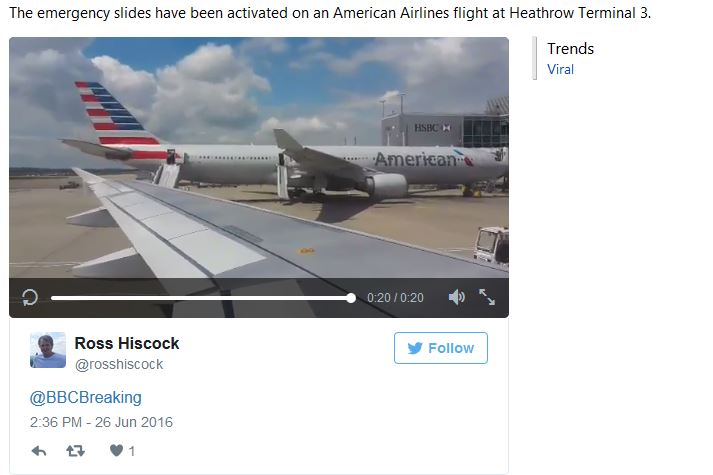Open the Viral trends link

click(560, 70)
